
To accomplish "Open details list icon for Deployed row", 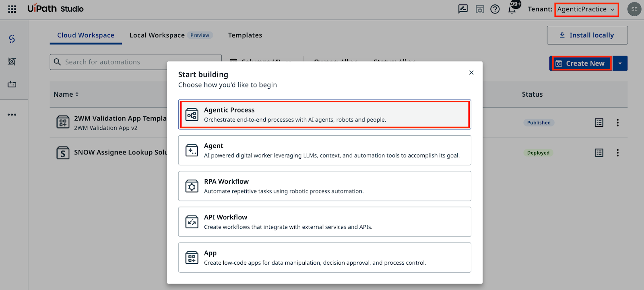I will tap(599, 153).
